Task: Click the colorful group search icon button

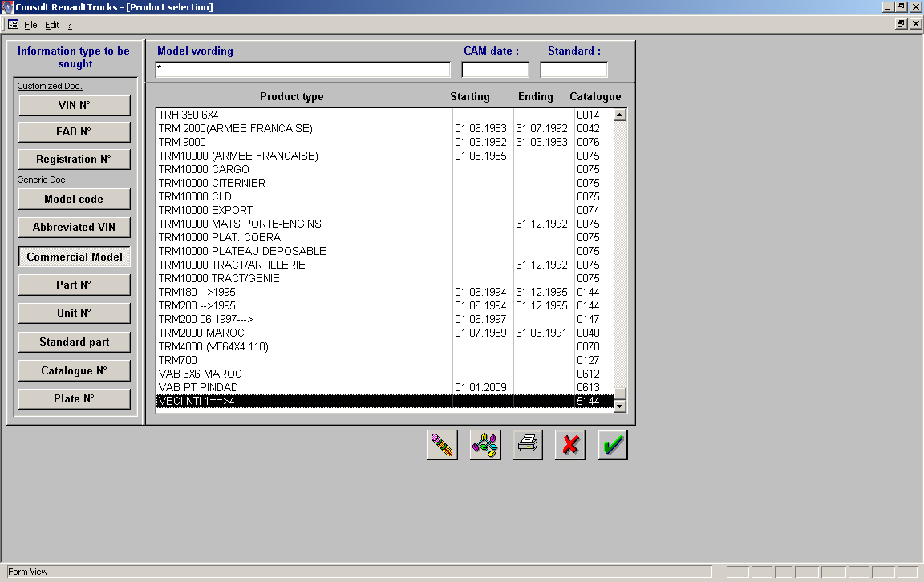Action: (485, 445)
